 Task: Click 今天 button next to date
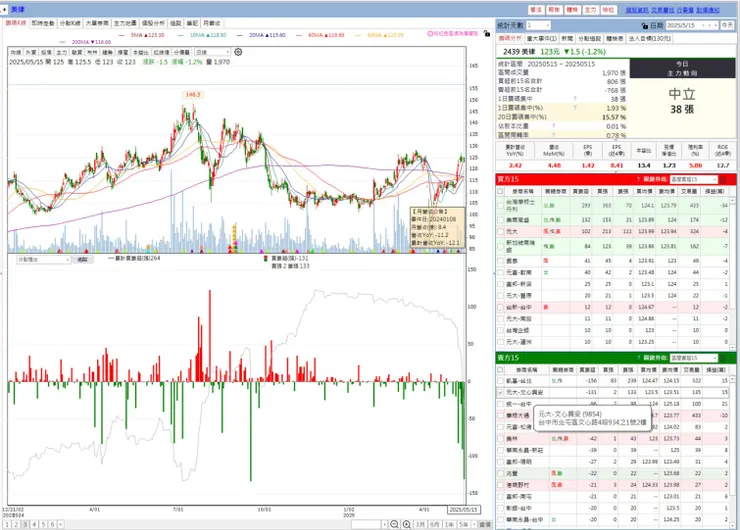[727, 25]
